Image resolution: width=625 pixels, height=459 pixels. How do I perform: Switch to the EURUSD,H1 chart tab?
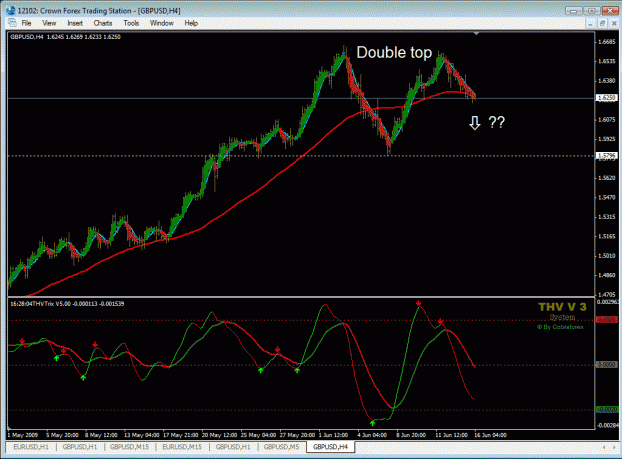click(x=31, y=447)
